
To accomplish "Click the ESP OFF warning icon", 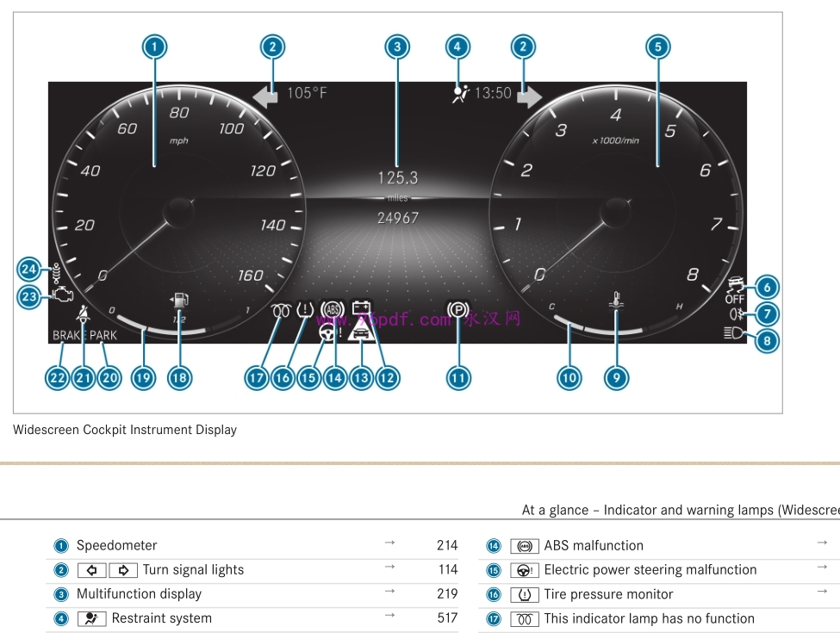I will coord(734,289).
